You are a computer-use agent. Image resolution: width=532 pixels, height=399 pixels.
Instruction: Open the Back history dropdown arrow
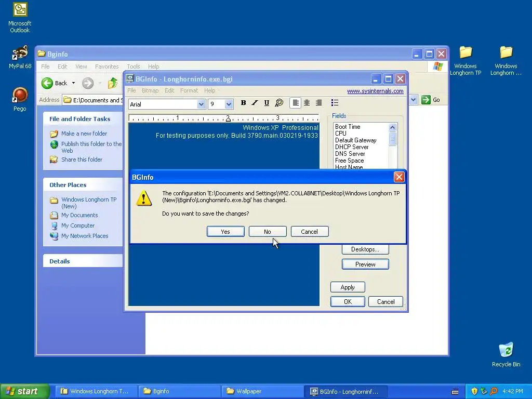(x=73, y=83)
